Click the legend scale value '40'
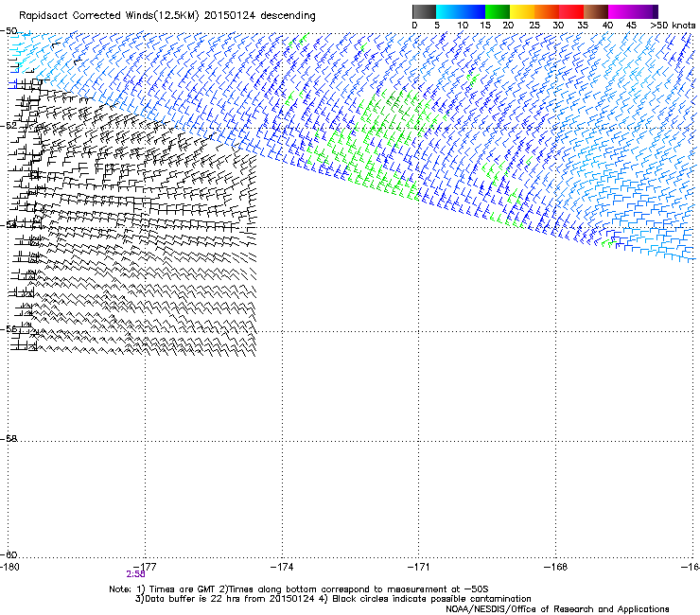 point(607,26)
